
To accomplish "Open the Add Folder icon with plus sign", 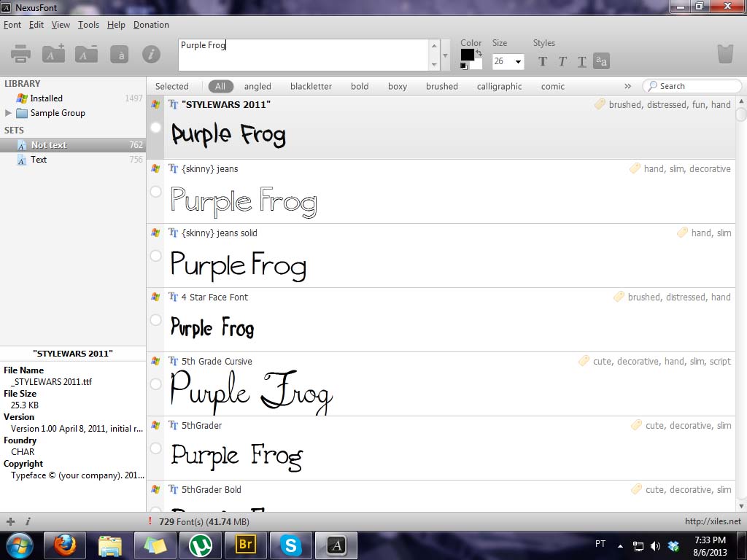I will 53,52.
